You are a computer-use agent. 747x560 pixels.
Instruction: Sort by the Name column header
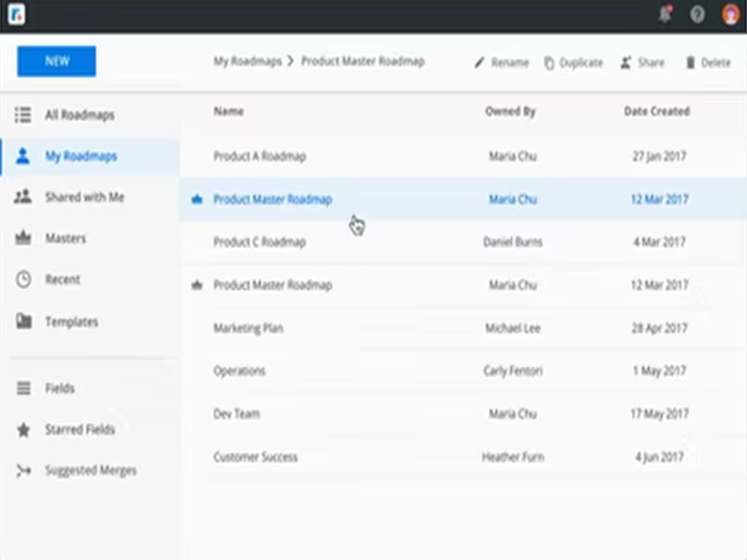pyautogui.click(x=229, y=111)
